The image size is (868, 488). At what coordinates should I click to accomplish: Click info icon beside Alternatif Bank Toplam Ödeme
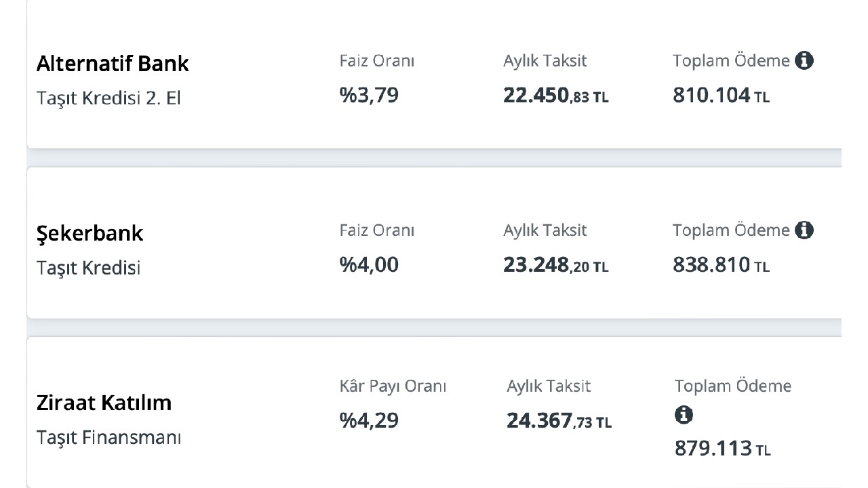pyautogui.click(x=804, y=60)
